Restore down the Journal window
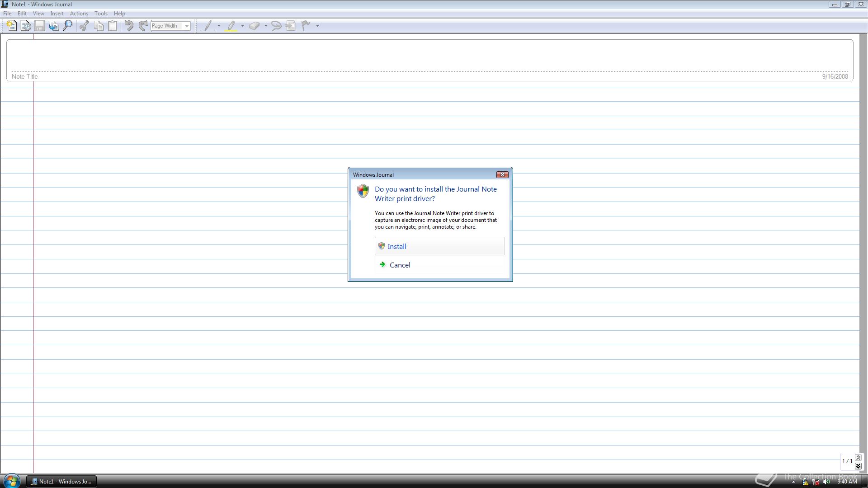Screen dimensions: 868x488 pos(848,5)
